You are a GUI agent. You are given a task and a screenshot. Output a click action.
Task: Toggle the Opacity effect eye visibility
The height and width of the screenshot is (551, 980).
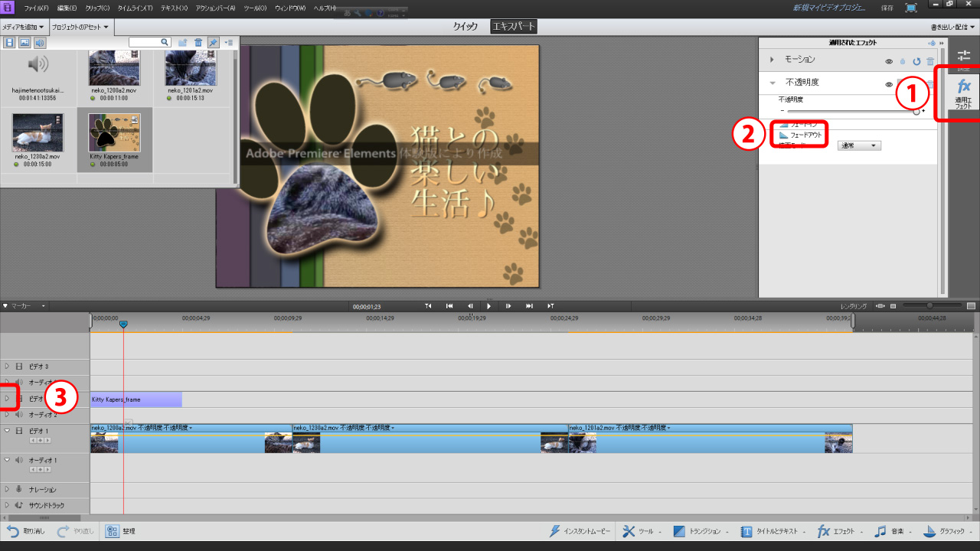click(x=889, y=84)
